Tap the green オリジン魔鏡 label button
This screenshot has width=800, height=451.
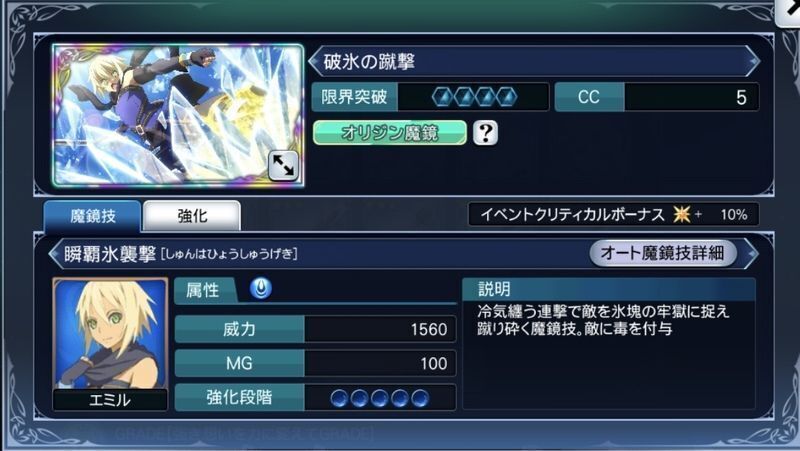(390, 133)
